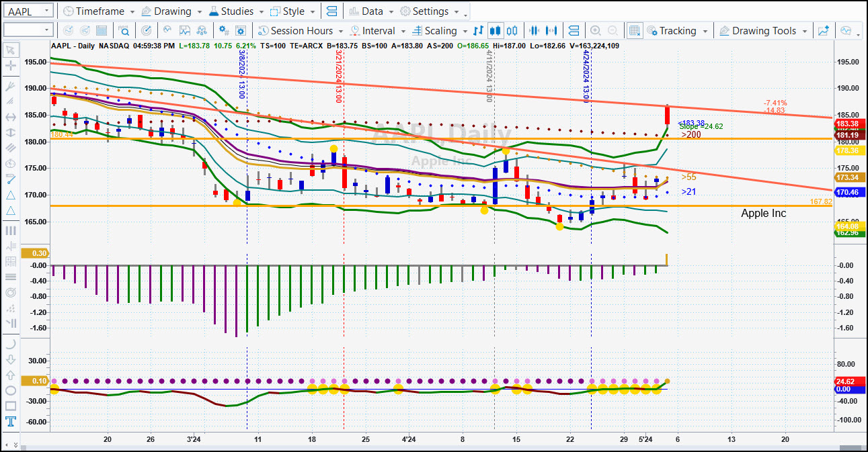Expand the Drawing dropdown arrow
Image resolution: width=868 pixels, height=452 pixels.
[x=198, y=12]
